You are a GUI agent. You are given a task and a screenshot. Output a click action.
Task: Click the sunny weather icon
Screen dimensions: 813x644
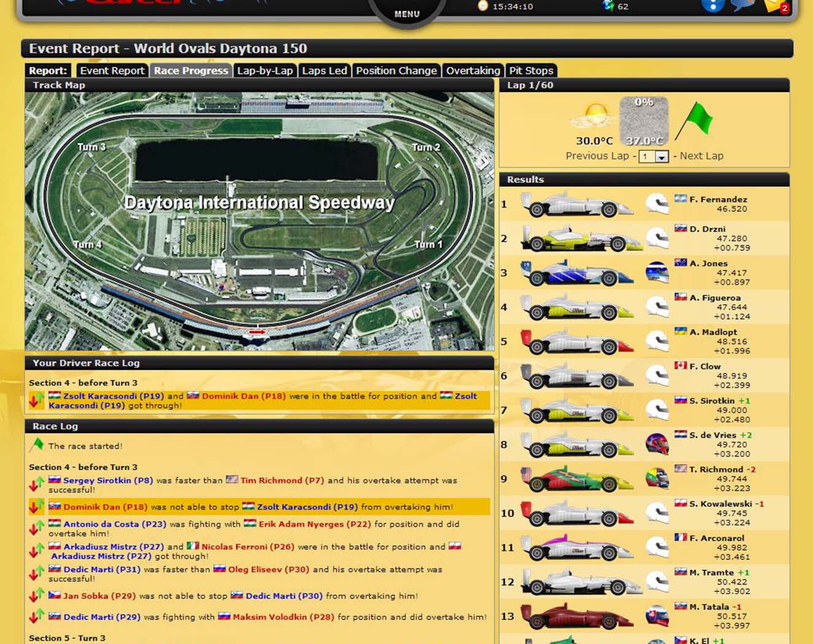coord(594,115)
